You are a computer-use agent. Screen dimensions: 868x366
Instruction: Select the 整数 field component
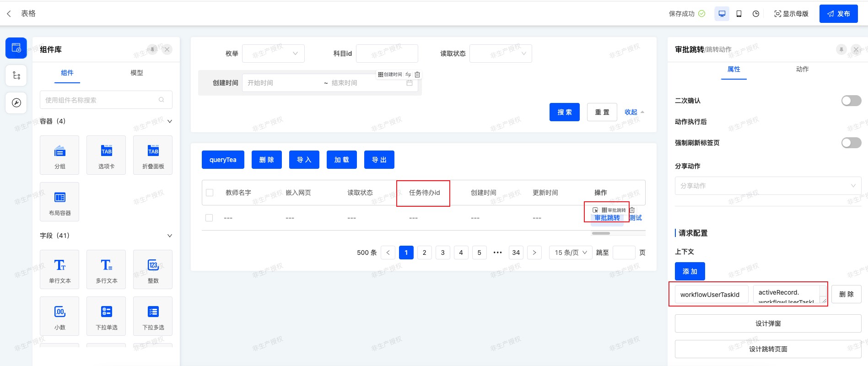click(153, 269)
